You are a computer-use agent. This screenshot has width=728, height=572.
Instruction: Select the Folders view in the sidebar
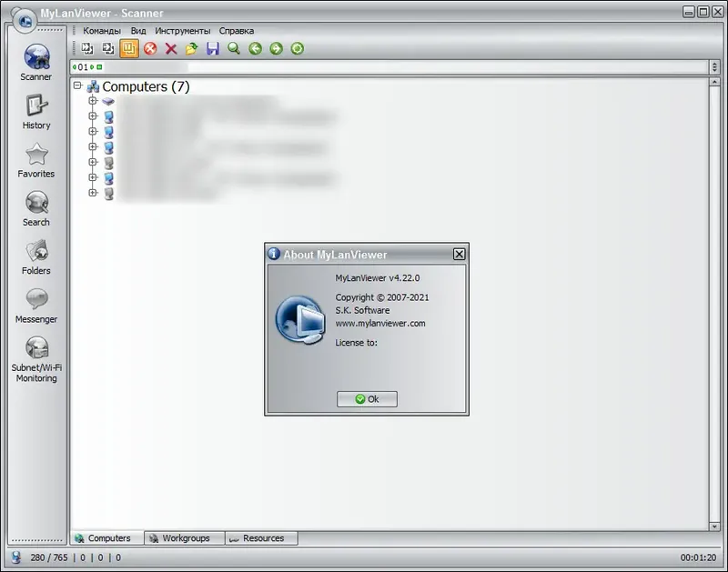pyautogui.click(x=35, y=256)
